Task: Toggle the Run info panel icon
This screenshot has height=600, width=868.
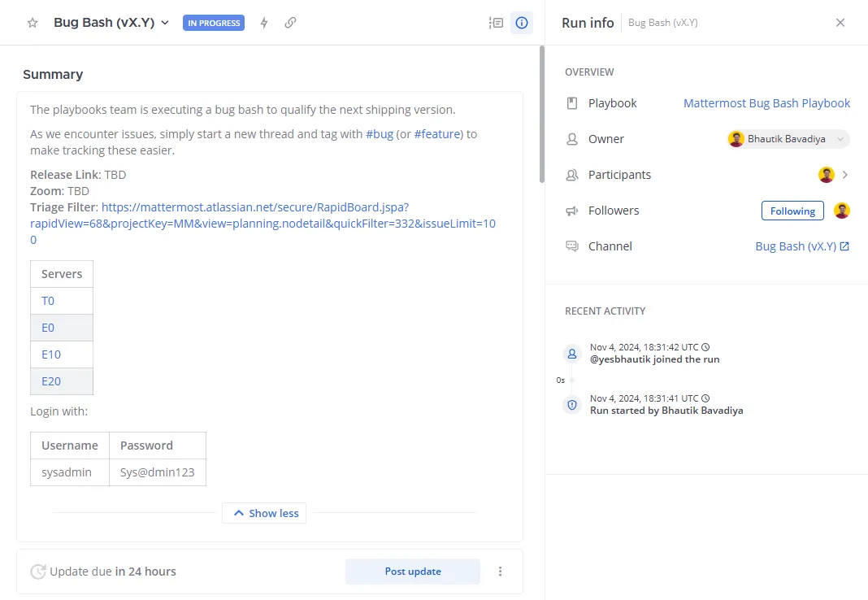Action: click(x=522, y=23)
